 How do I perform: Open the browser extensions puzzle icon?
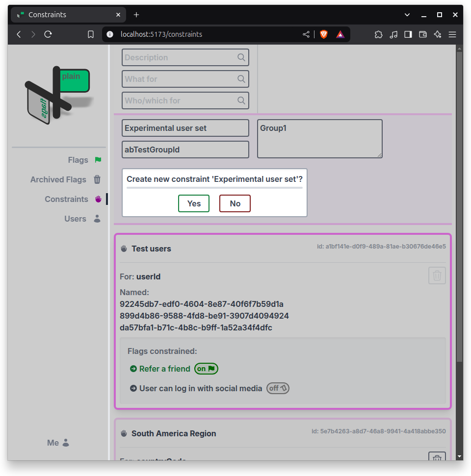[x=378, y=34]
